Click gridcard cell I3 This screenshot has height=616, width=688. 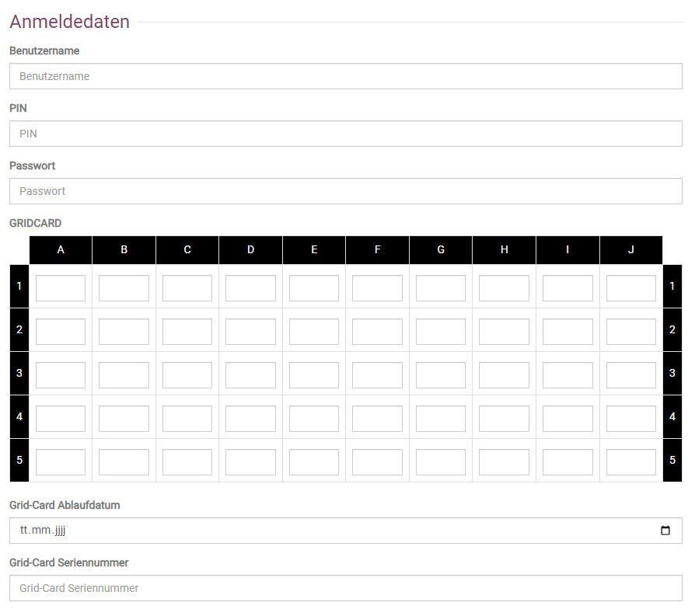point(568,375)
